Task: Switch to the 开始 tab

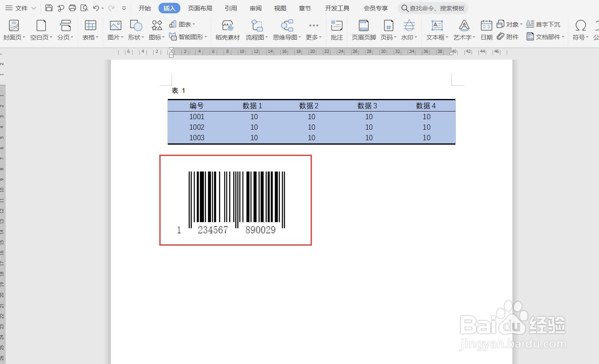Action: (x=144, y=8)
